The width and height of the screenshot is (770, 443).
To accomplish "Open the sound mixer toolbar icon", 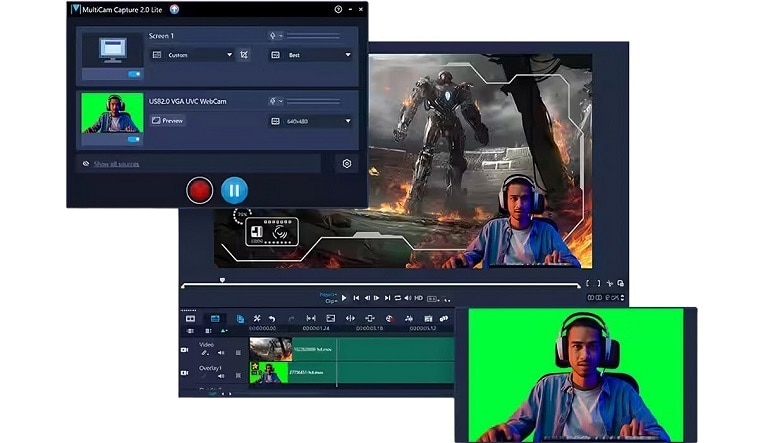I will 409,319.
